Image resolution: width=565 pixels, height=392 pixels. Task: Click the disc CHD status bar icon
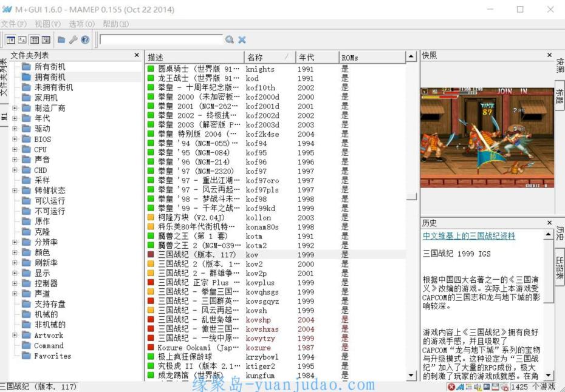click(x=504, y=387)
